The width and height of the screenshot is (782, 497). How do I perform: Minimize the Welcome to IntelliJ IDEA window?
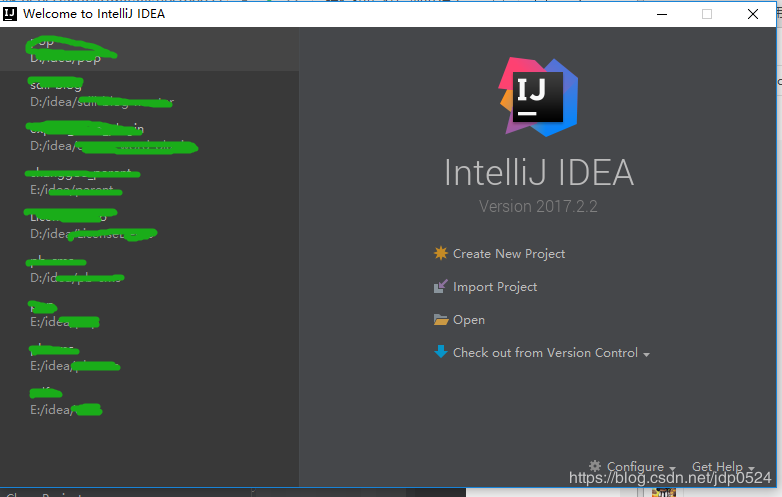[662, 14]
